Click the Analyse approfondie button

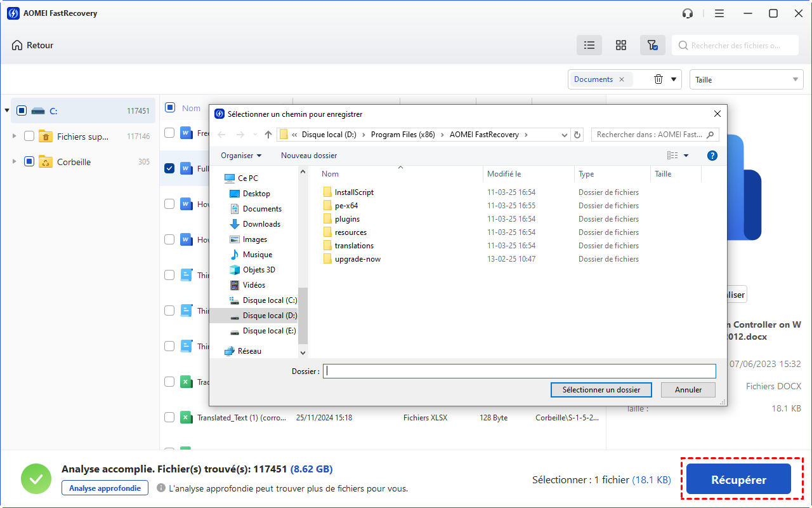coord(105,488)
